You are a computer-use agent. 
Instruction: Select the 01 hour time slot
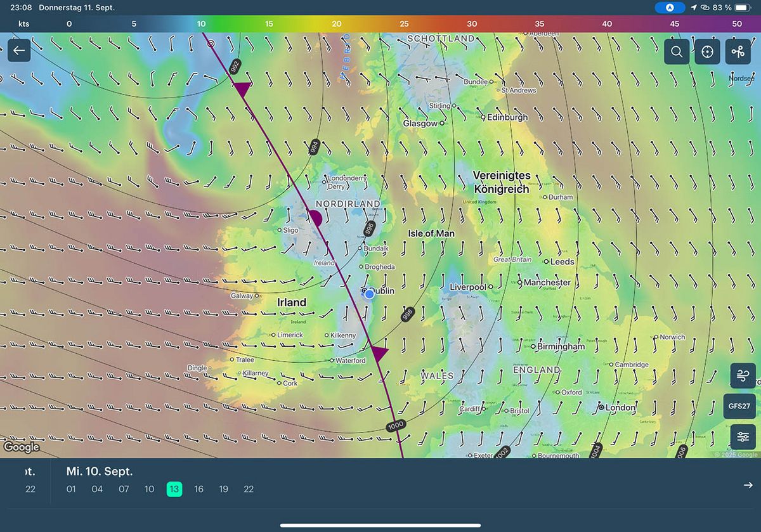[x=71, y=490]
